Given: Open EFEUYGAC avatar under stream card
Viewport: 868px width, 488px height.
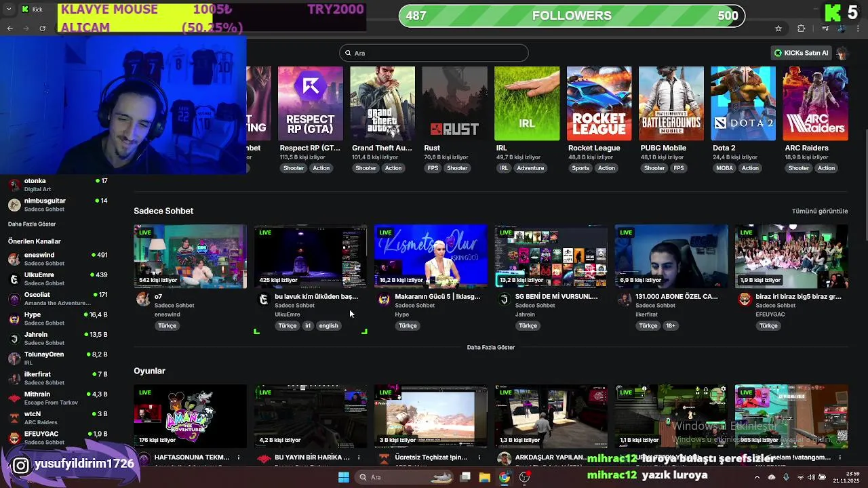Looking at the screenshot, I should (745, 300).
